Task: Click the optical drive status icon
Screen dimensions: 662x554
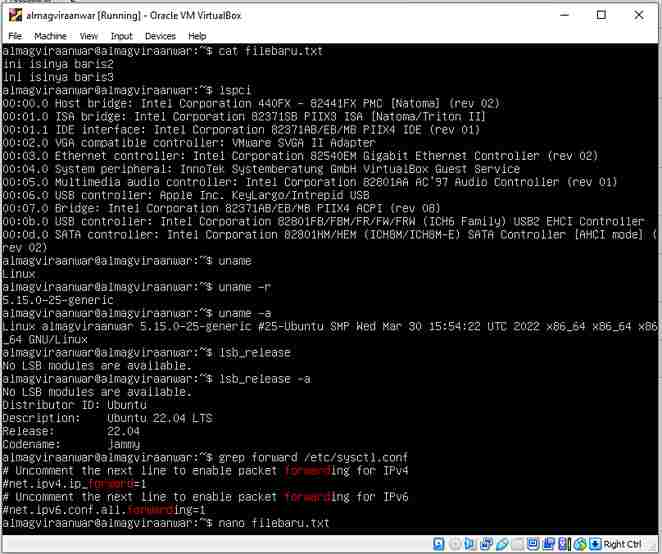Action: tap(455, 544)
